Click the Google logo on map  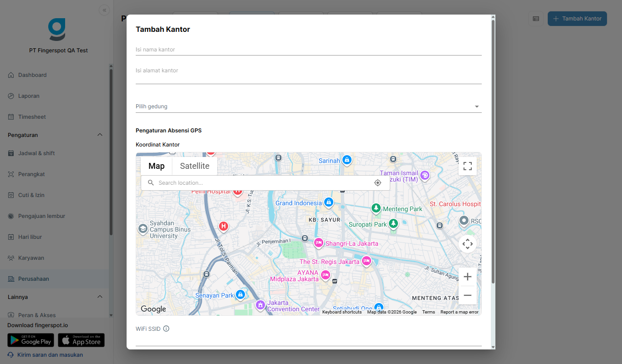click(153, 309)
